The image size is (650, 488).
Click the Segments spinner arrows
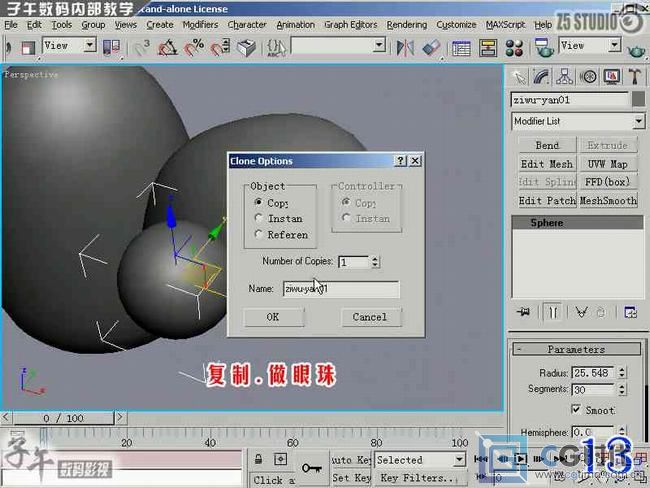coord(622,389)
